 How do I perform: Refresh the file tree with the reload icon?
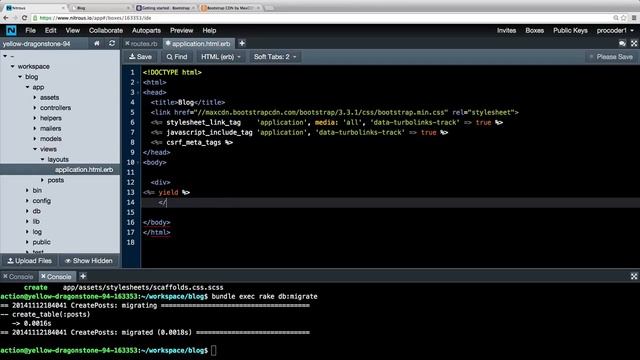112,43
